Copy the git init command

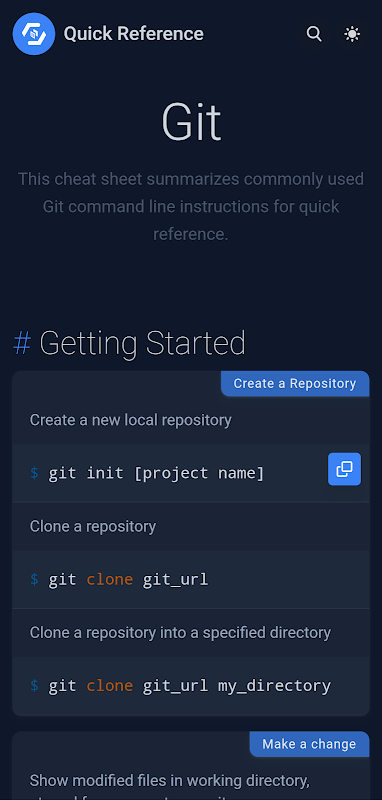click(344, 469)
